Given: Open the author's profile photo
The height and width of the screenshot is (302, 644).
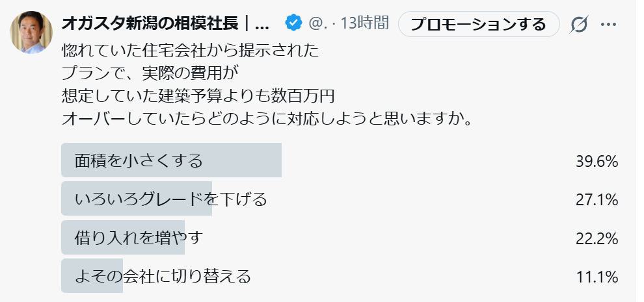Looking at the screenshot, I should (x=31, y=32).
